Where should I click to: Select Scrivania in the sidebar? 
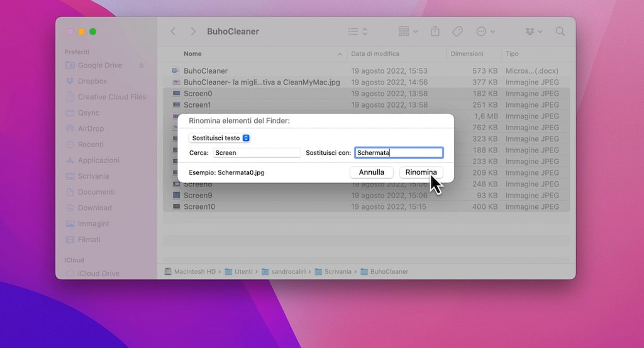93,176
